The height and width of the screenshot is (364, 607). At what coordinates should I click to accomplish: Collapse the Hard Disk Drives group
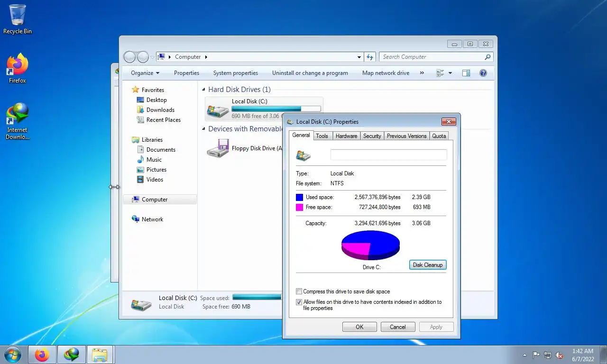click(x=204, y=90)
